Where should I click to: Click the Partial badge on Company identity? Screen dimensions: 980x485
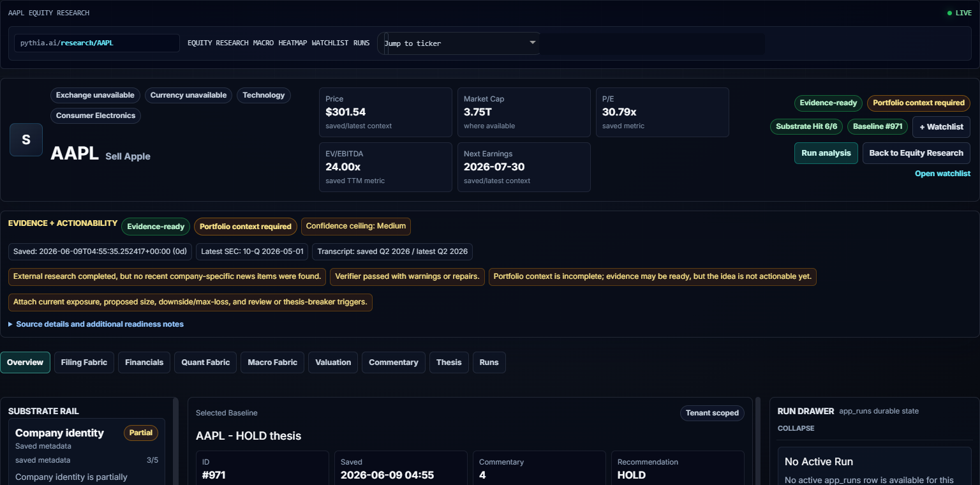[x=141, y=433]
